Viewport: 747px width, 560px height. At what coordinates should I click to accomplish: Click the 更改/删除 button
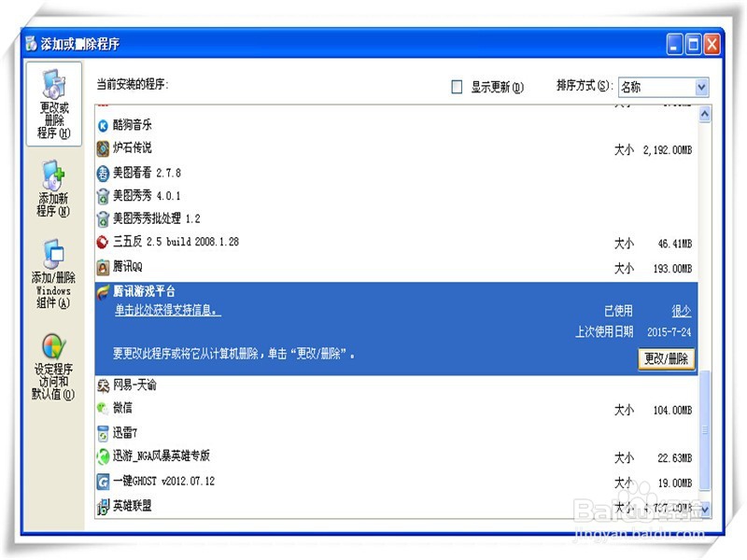pyautogui.click(x=666, y=358)
